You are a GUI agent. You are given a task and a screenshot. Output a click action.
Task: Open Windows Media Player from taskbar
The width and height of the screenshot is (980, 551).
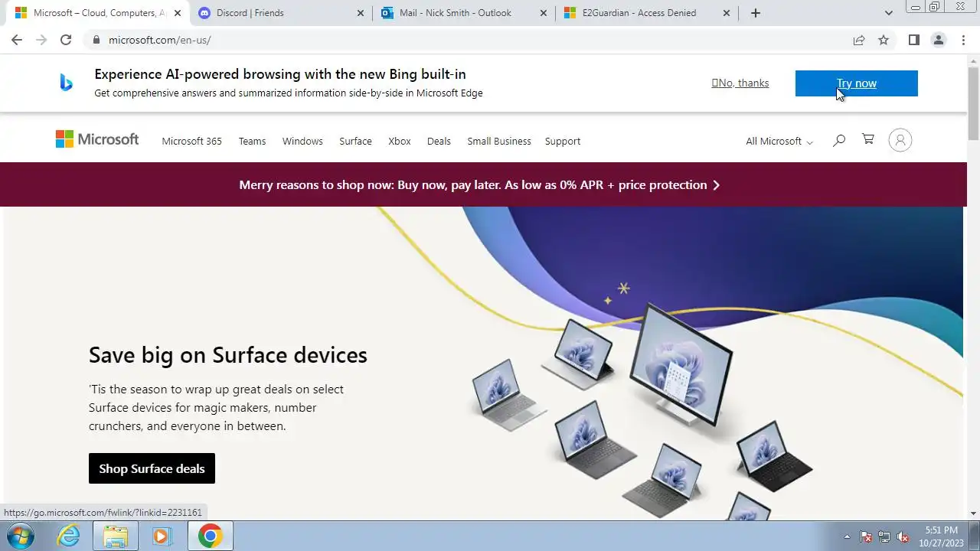(161, 536)
